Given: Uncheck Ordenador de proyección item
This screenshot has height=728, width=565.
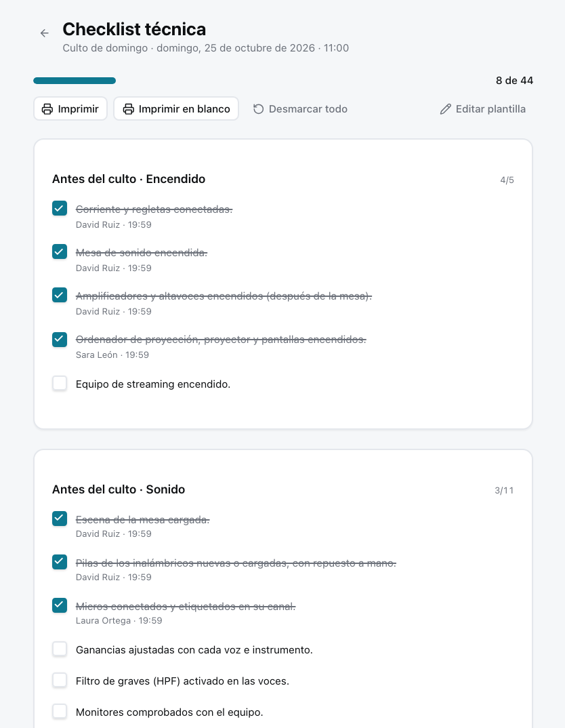Looking at the screenshot, I should [x=60, y=340].
